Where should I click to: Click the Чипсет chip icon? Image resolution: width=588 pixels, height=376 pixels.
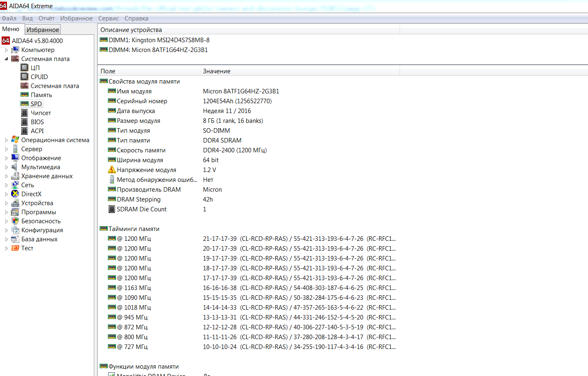point(25,113)
